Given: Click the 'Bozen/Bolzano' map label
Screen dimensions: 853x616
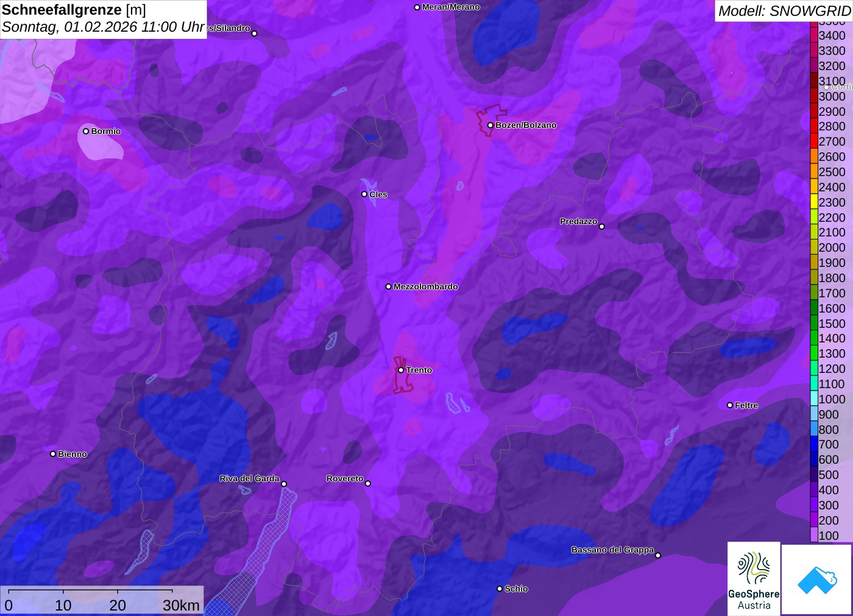Looking at the screenshot, I should [x=526, y=125].
